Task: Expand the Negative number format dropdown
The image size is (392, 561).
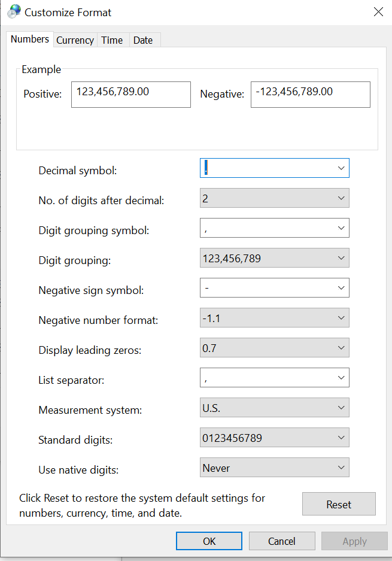Action: 341,317
